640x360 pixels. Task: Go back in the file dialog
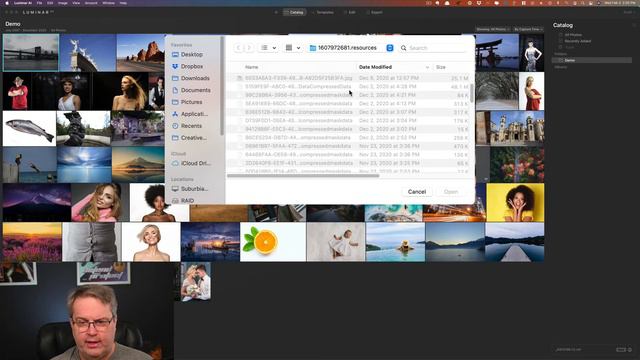(x=238, y=48)
